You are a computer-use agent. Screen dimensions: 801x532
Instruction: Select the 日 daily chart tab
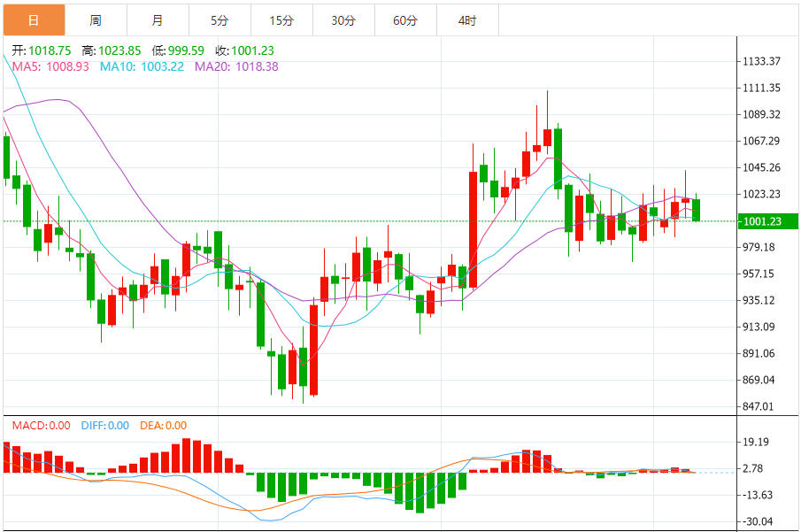pos(35,20)
